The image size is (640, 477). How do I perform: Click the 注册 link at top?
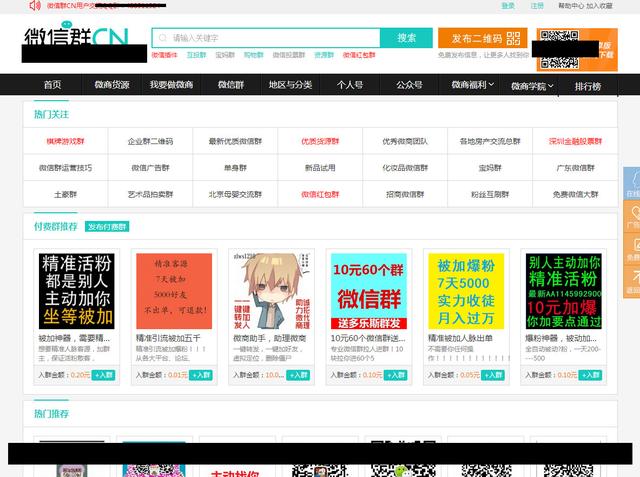pos(537,6)
